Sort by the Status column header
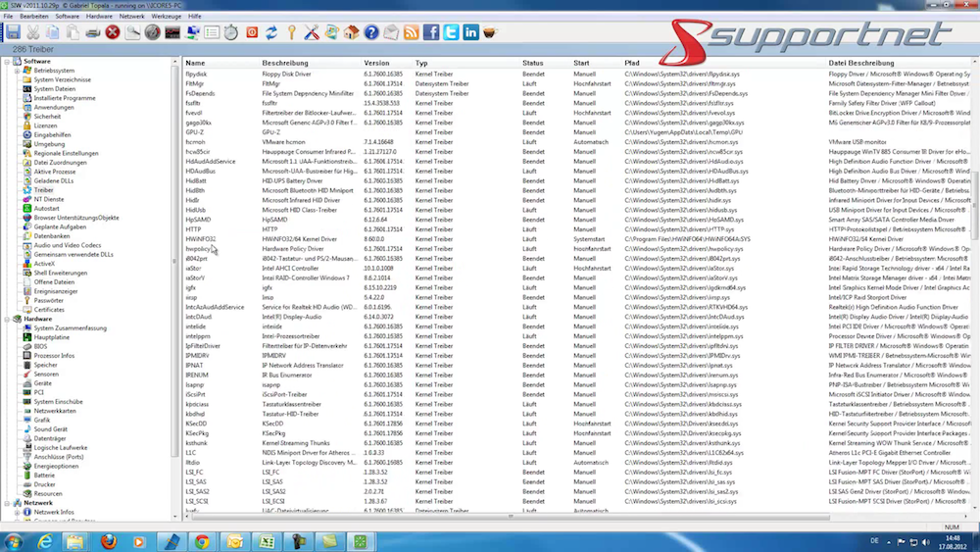 [532, 63]
